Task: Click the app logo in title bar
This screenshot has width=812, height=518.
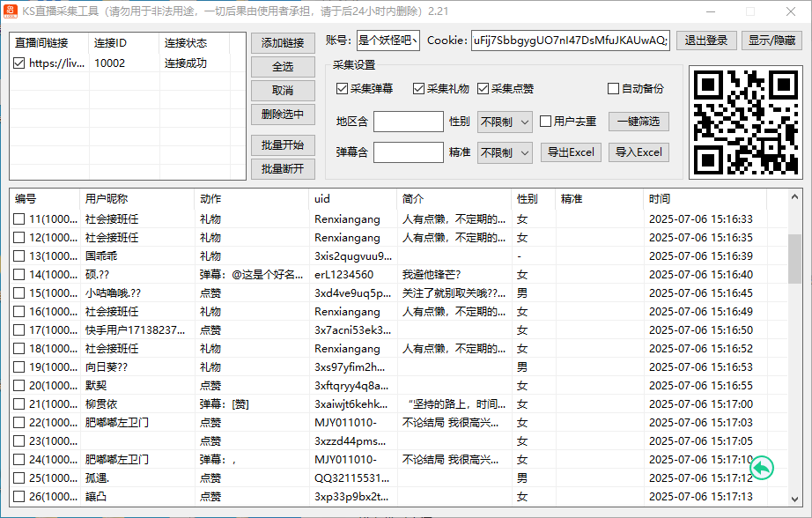Action: click(x=11, y=12)
